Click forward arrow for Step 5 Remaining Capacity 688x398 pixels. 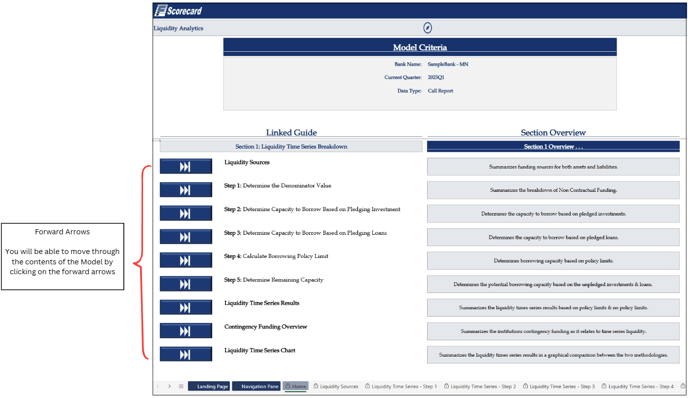[186, 284]
